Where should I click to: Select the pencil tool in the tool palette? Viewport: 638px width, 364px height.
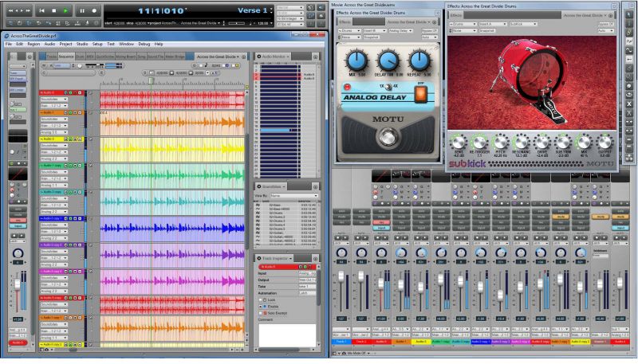pyautogui.click(x=629, y=32)
